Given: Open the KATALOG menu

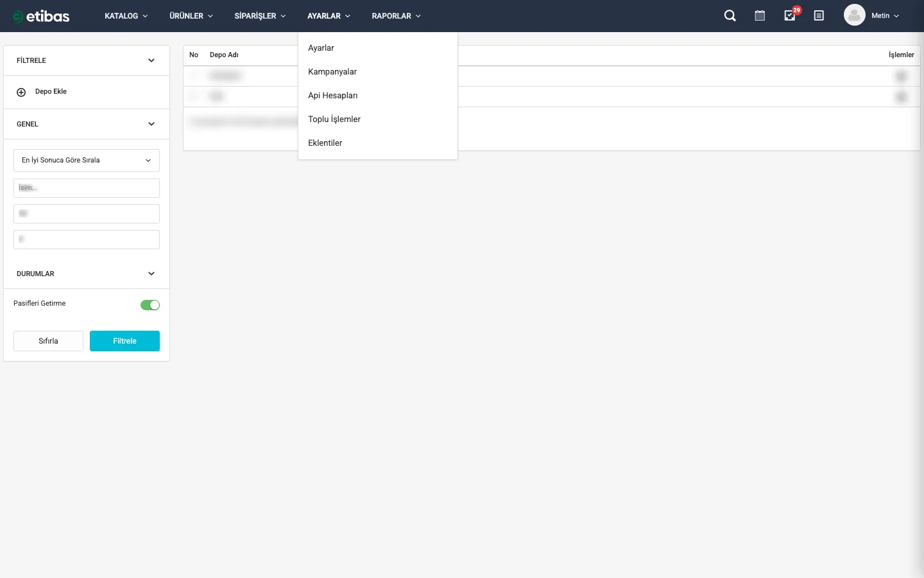Looking at the screenshot, I should (126, 16).
